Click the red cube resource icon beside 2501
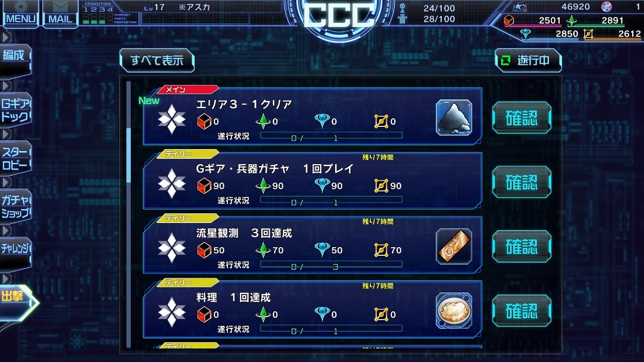The width and height of the screenshot is (644, 362). coord(509,21)
